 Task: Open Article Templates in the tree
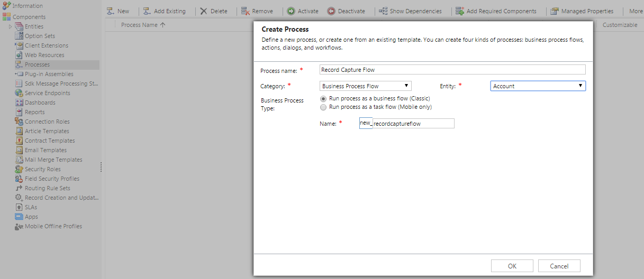(x=47, y=131)
